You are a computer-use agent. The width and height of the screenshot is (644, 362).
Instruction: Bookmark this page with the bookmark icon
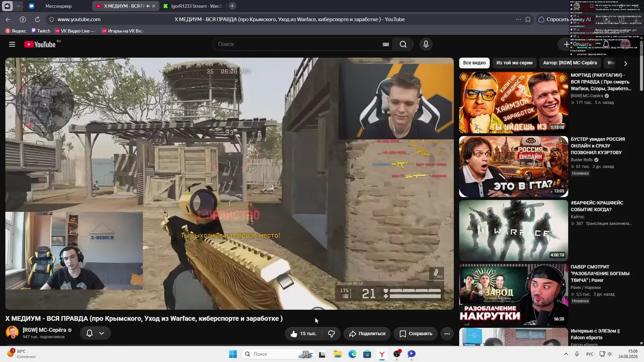(x=528, y=20)
